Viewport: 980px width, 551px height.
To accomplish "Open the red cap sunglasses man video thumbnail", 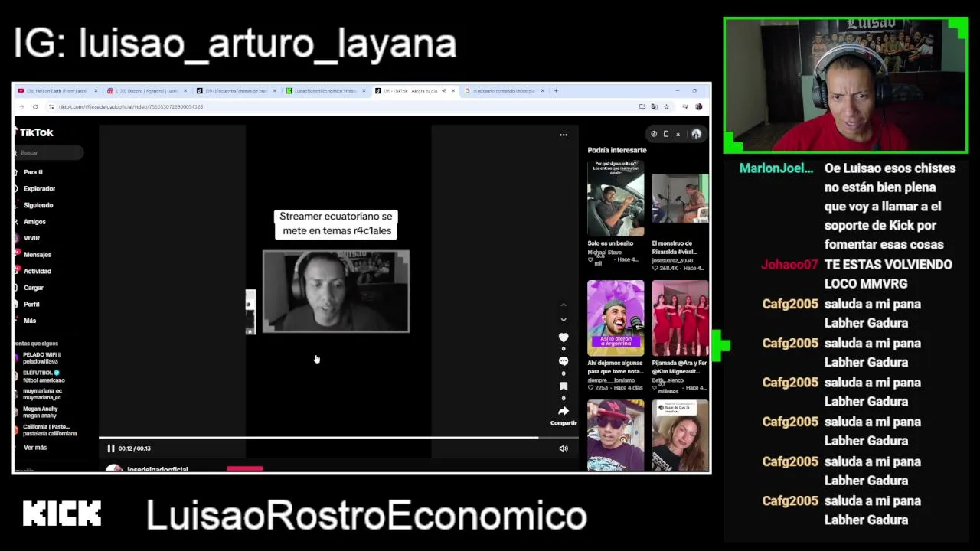I will pyautogui.click(x=616, y=435).
